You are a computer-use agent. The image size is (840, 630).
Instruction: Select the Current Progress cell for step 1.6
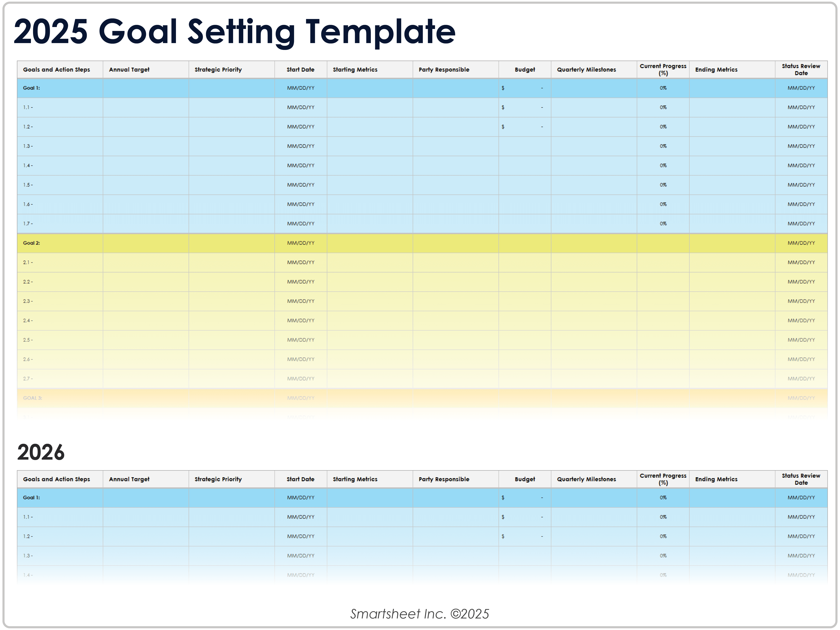click(663, 204)
